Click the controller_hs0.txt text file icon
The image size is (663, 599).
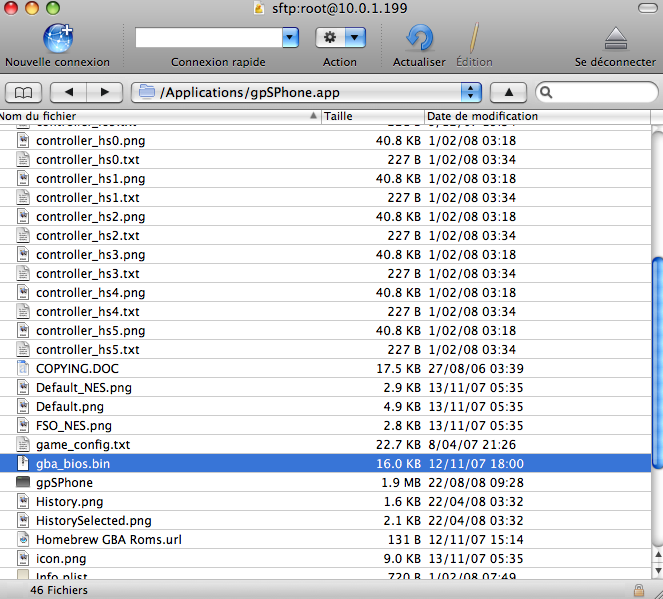(23, 159)
